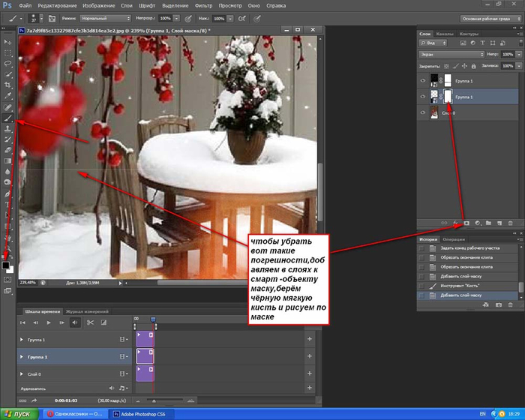The image size is (525, 420).
Task: Expand the Слой 0 track in timeline
Action: (x=22, y=373)
